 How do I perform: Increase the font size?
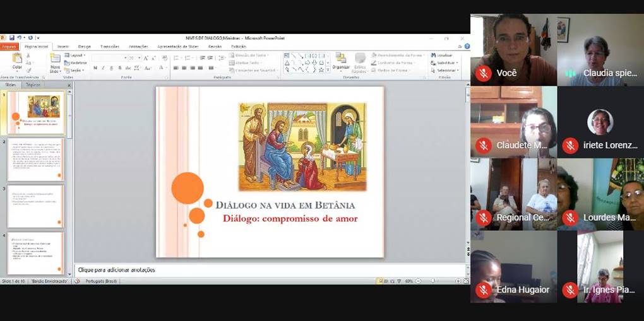(x=146, y=58)
